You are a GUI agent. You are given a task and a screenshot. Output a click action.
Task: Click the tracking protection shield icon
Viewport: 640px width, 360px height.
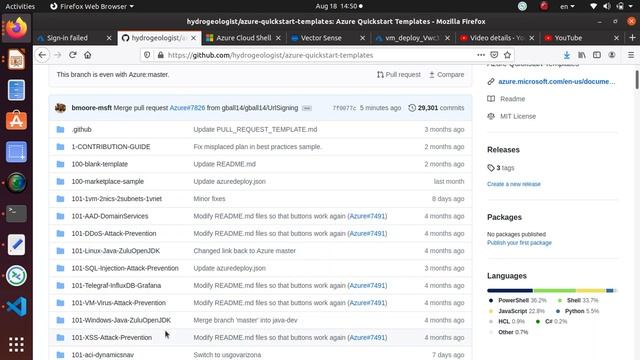coord(147,55)
